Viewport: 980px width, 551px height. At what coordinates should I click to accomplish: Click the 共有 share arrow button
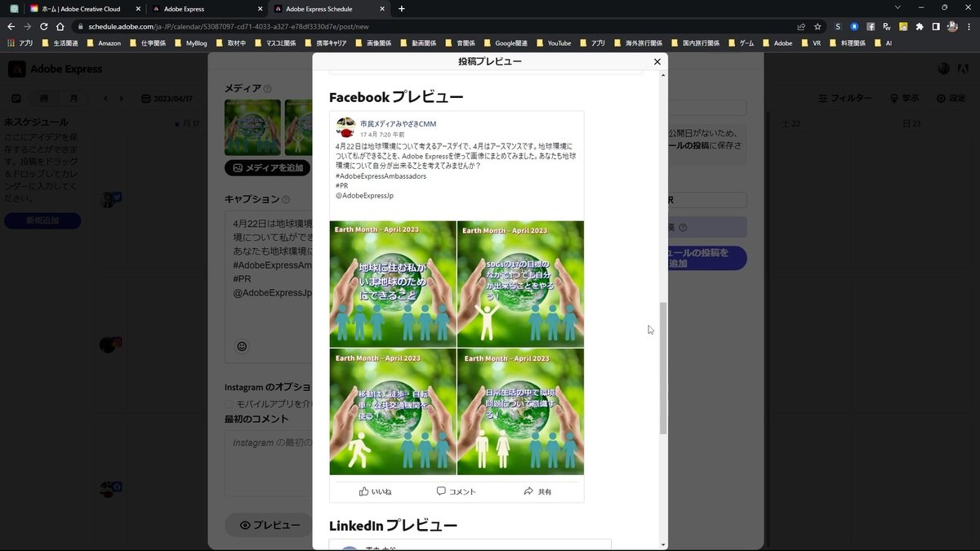click(x=537, y=491)
